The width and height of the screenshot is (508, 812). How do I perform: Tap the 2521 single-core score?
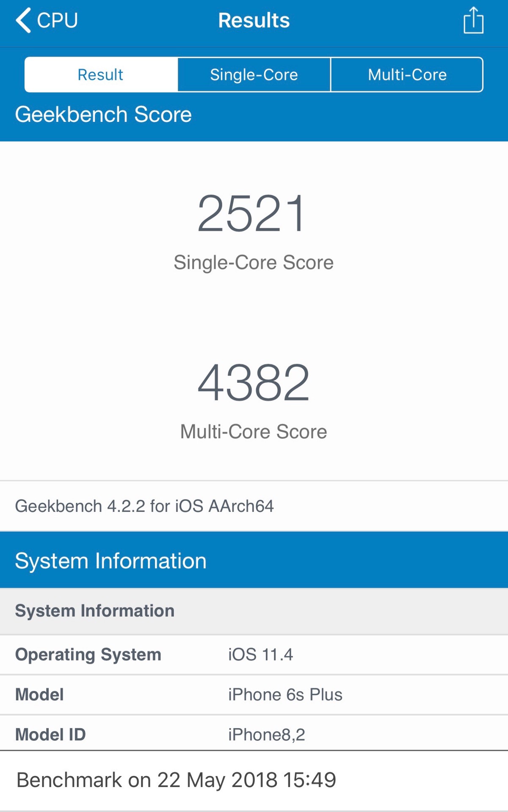click(252, 213)
